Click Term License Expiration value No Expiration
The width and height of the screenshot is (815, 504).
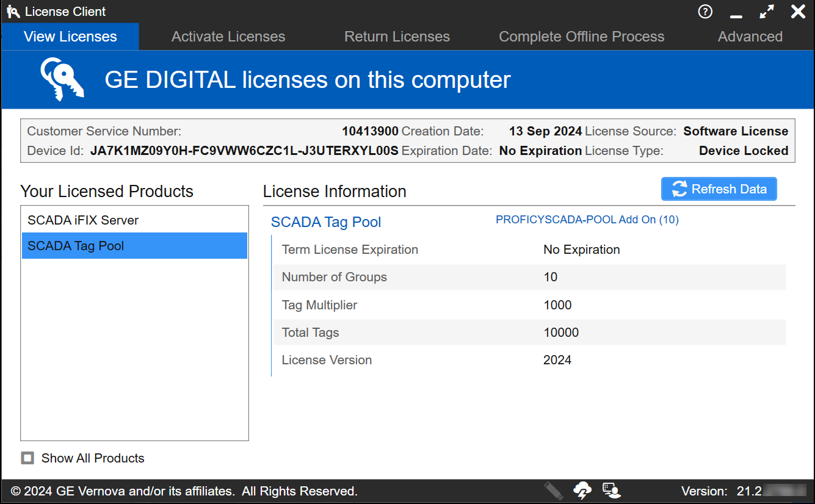[582, 250]
